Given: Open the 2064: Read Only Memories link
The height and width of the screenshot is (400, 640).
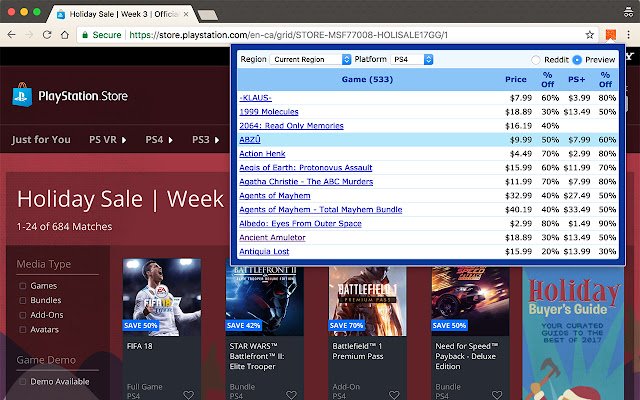Looking at the screenshot, I should click(x=291, y=126).
